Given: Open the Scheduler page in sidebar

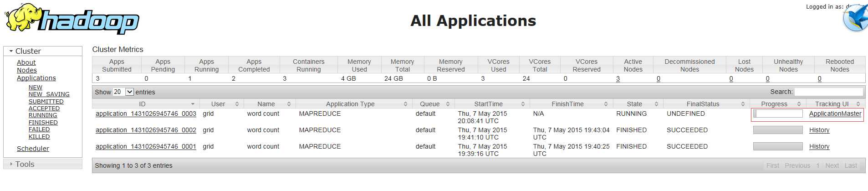Looking at the screenshot, I should pos(33,149).
